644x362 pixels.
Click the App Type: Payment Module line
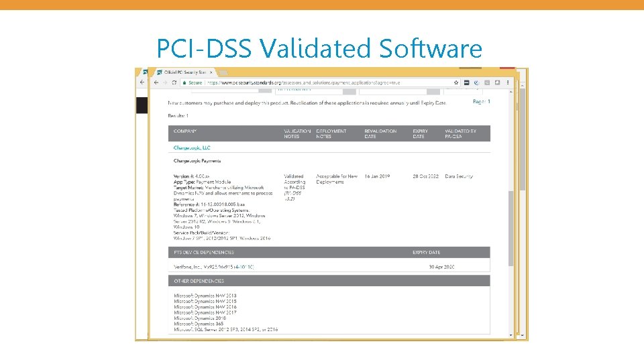[202, 182]
